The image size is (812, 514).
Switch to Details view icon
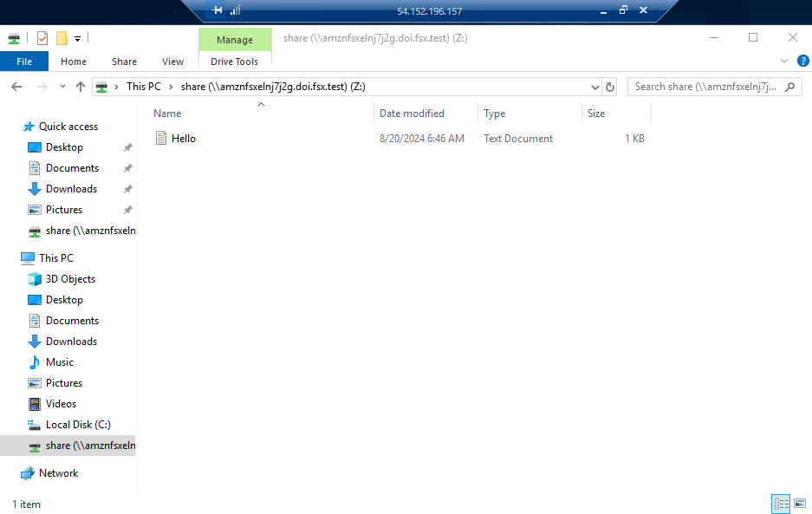(x=781, y=504)
